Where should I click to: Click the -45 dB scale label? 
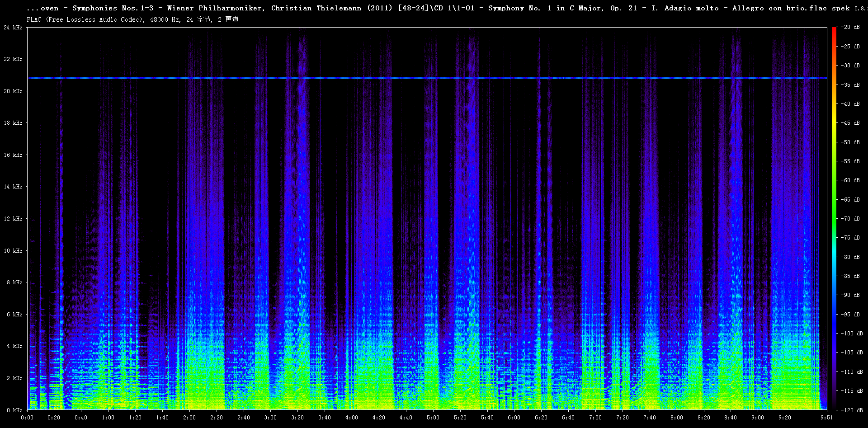(850, 123)
